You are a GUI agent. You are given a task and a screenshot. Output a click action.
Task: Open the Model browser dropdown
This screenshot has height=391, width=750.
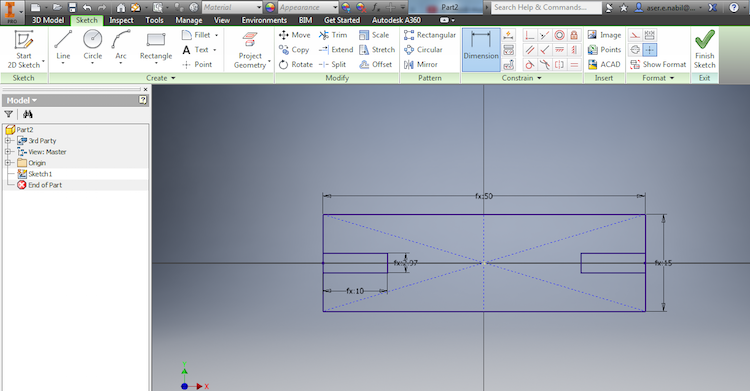pos(22,100)
